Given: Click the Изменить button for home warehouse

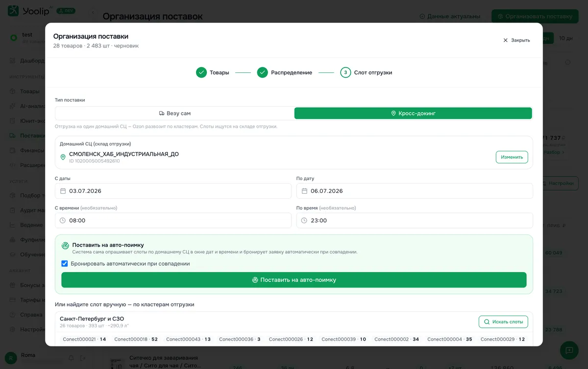Looking at the screenshot, I should pyautogui.click(x=512, y=157).
